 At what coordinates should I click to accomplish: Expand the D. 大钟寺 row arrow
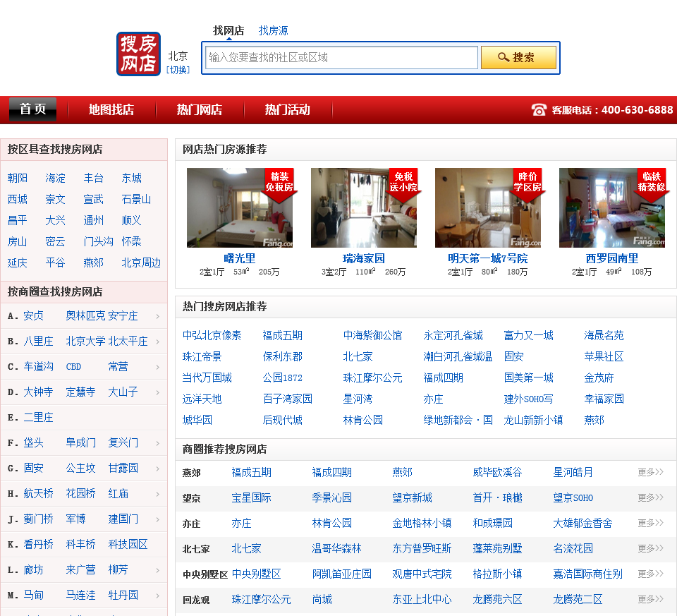coord(158,392)
